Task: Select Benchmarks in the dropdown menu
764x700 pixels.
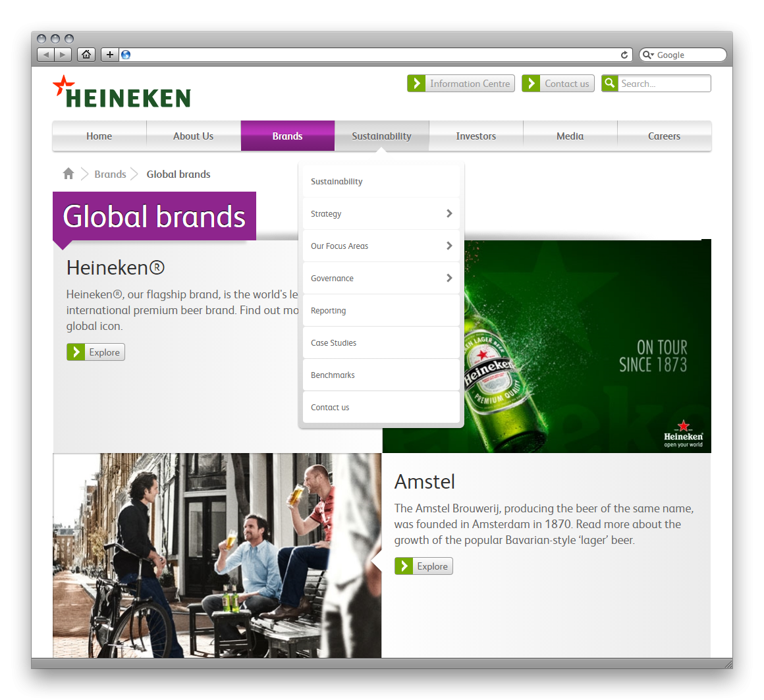Action: coord(381,375)
